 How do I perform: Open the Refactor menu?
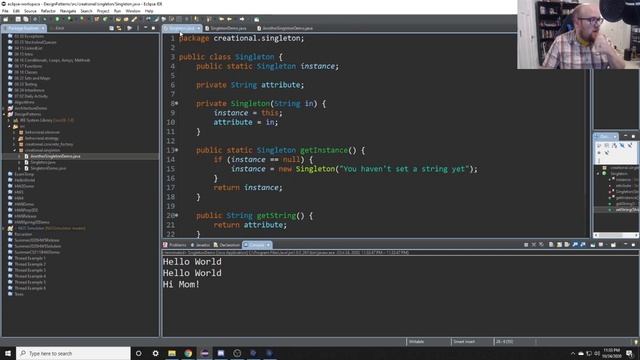pyautogui.click(x=48, y=11)
